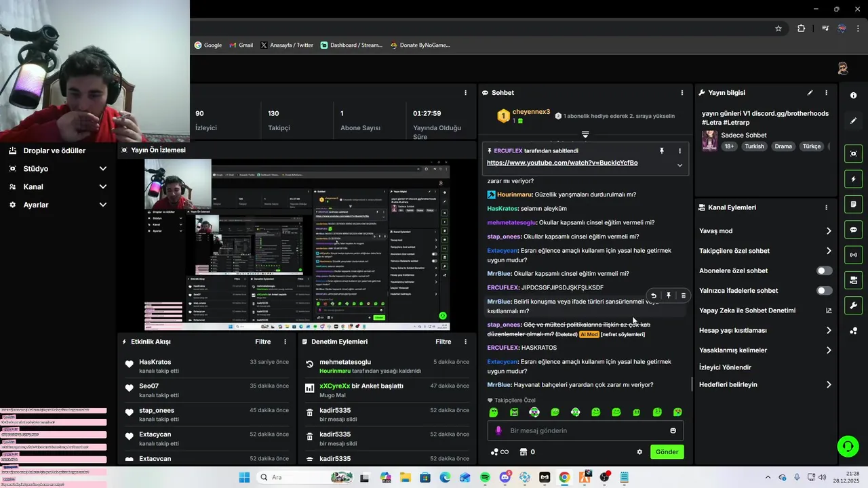Open Kanal Eylemleri panel three-dot menu
The width and height of the screenshot is (868, 488).
pos(826,207)
